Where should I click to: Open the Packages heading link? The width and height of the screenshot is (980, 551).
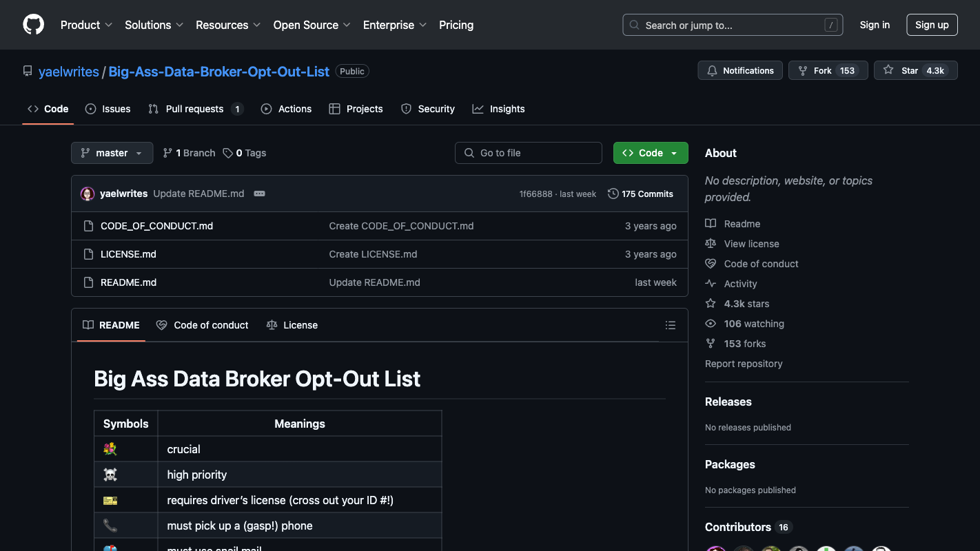(730, 464)
